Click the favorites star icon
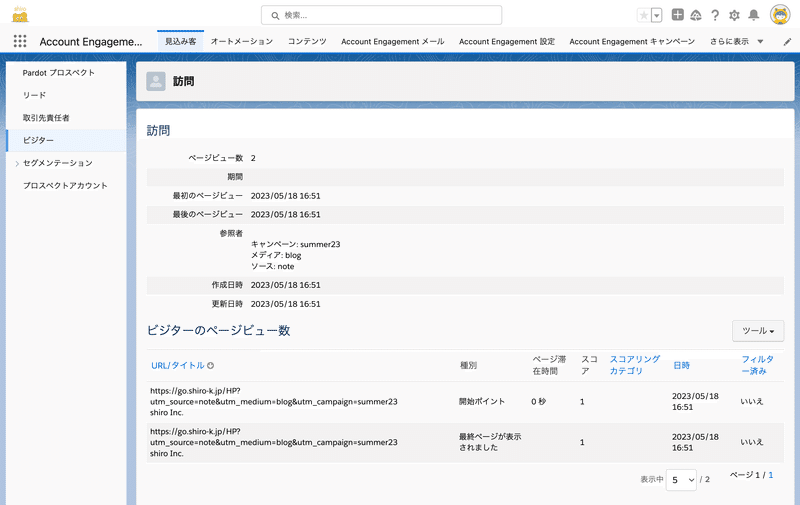 tap(644, 15)
